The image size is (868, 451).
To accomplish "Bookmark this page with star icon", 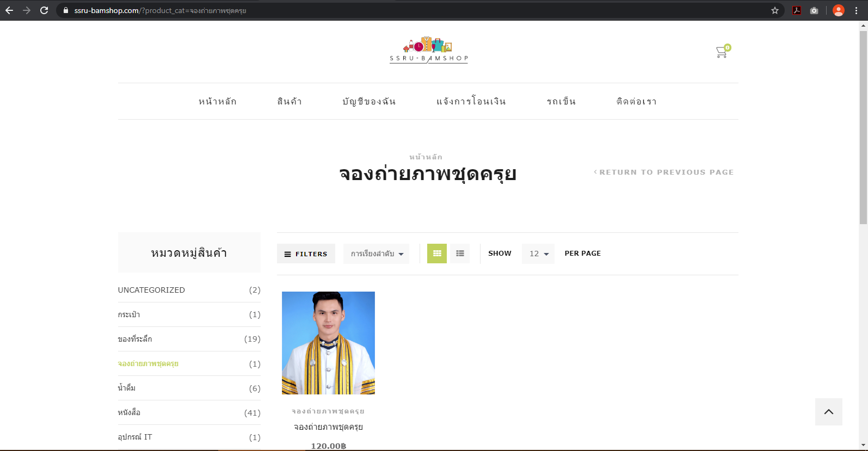I will pyautogui.click(x=775, y=10).
